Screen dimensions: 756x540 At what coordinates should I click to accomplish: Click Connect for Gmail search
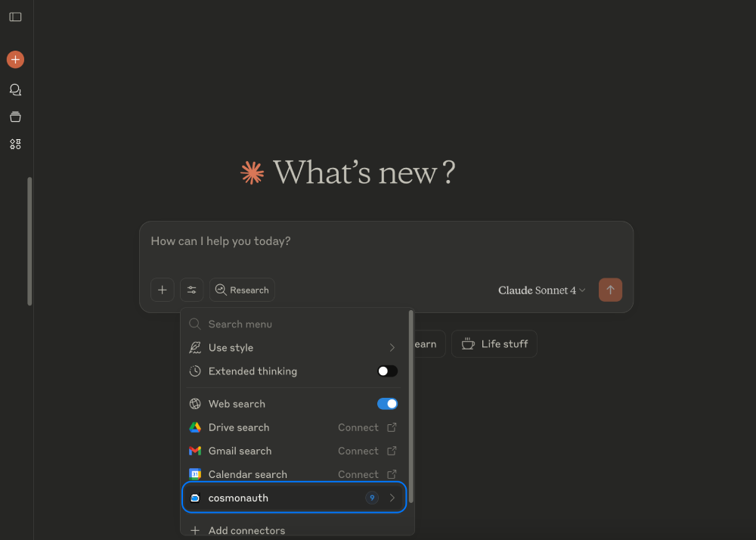(x=358, y=451)
